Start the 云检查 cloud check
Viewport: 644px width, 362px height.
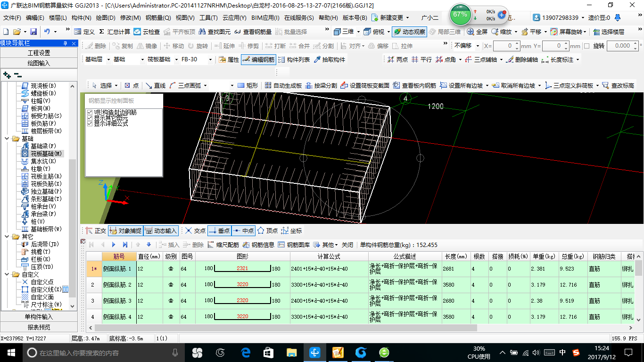[147, 32]
